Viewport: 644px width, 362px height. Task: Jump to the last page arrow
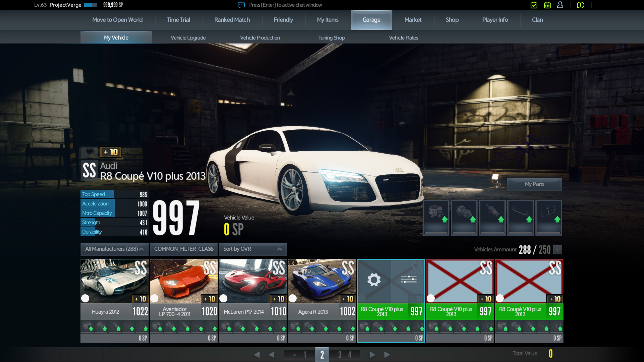click(x=388, y=355)
